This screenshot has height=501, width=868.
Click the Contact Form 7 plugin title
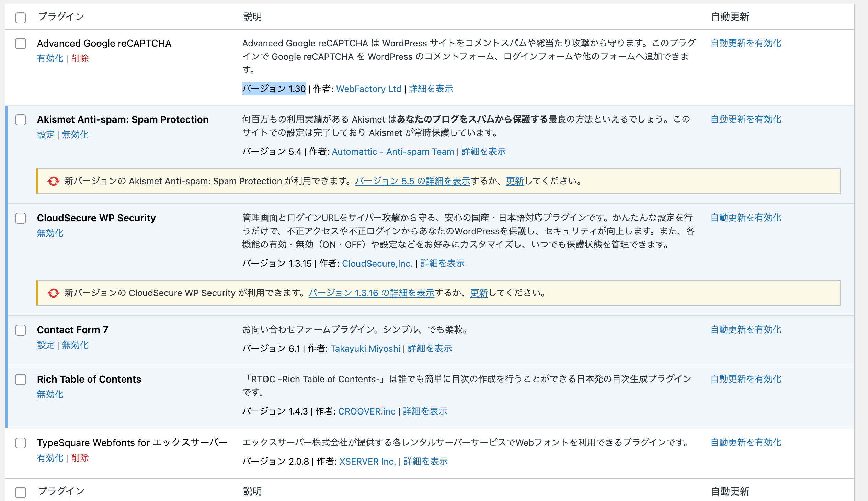(x=73, y=330)
